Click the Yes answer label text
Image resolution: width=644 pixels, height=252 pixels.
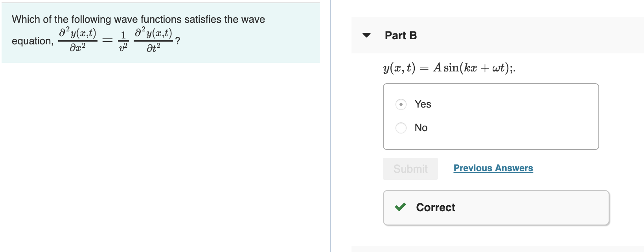click(x=423, y=104)
